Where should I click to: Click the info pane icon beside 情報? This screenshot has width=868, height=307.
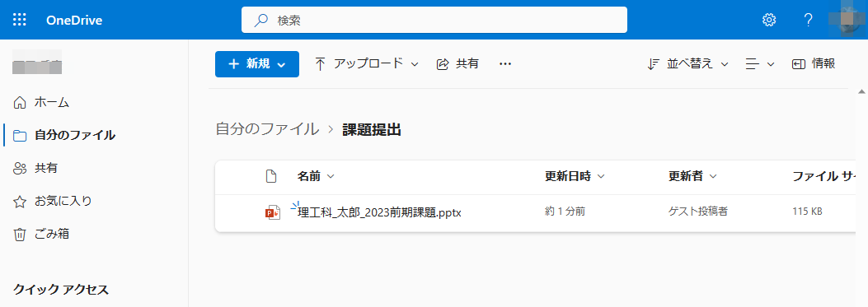(x=798, y=64)
